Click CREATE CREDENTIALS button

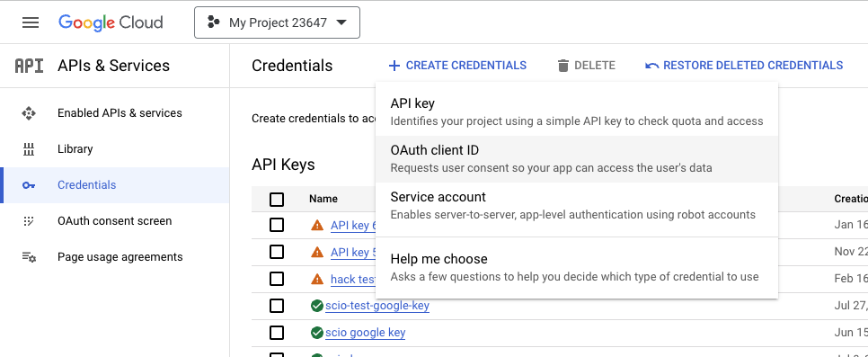[457, 66]
